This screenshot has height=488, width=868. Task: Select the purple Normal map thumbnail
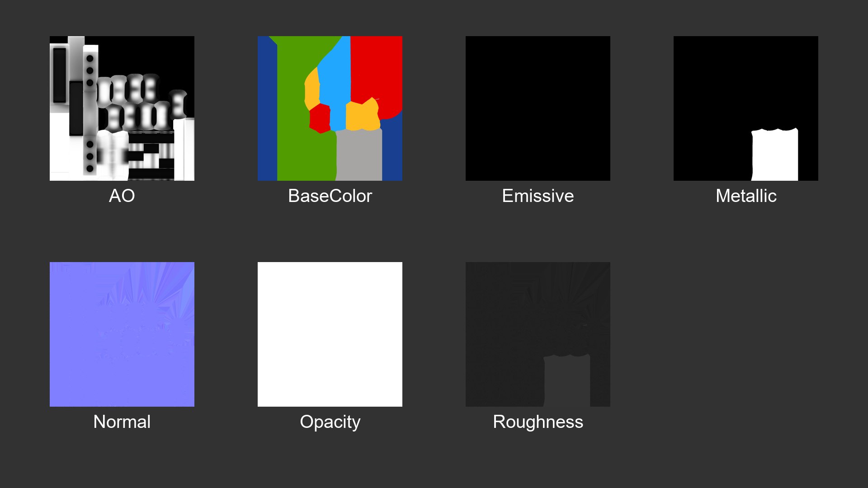[x=122, y=334]
